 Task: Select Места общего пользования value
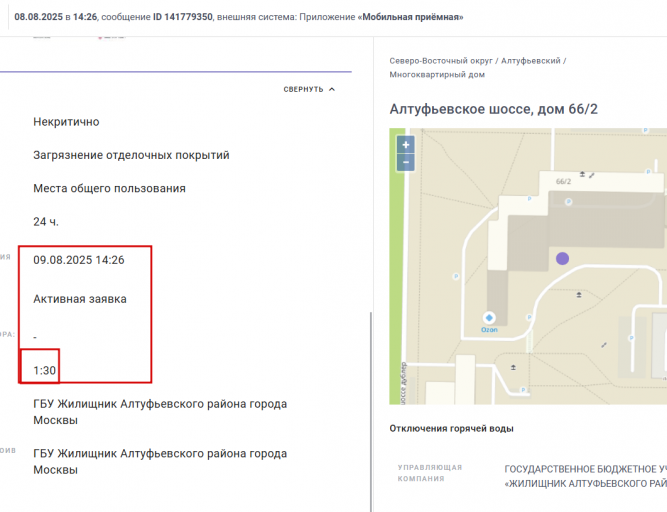click(109, 188)
